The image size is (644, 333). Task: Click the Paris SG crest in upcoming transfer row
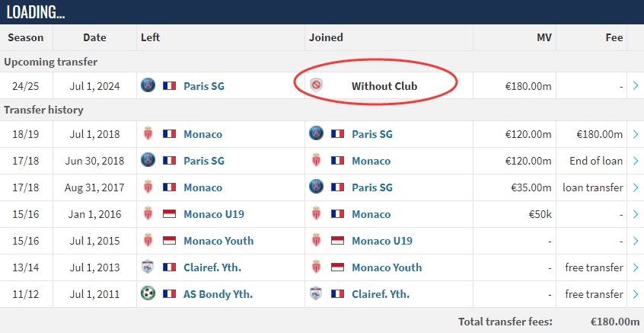coord(148,85)
